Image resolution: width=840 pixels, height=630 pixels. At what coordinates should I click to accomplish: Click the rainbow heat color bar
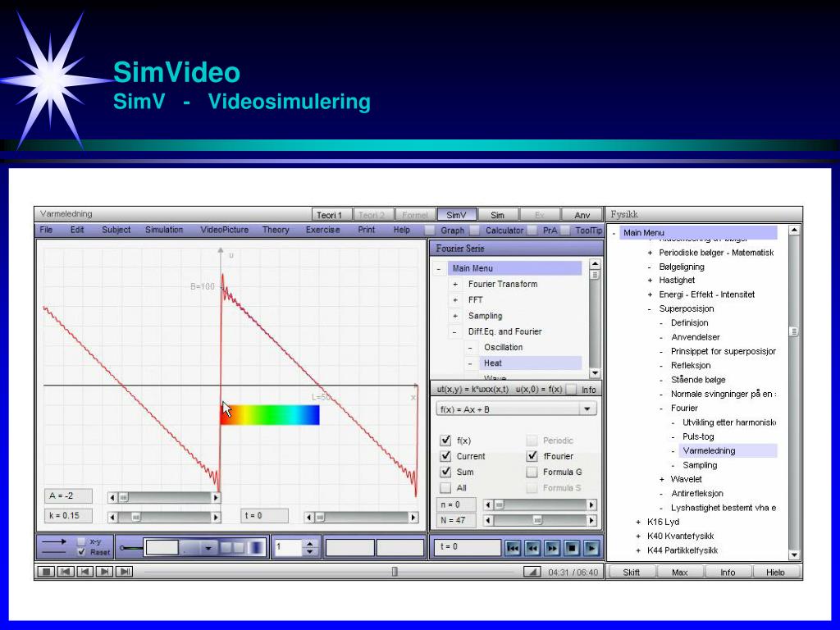[x=270, y=415]
